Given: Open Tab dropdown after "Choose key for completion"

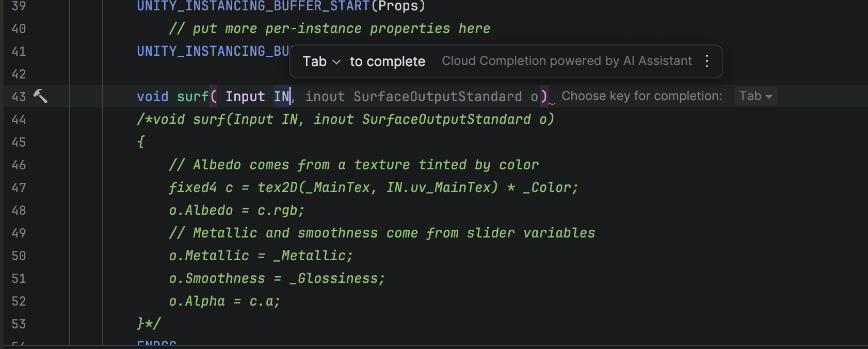Looking at the screenshot, I should [x=755, y=96].
